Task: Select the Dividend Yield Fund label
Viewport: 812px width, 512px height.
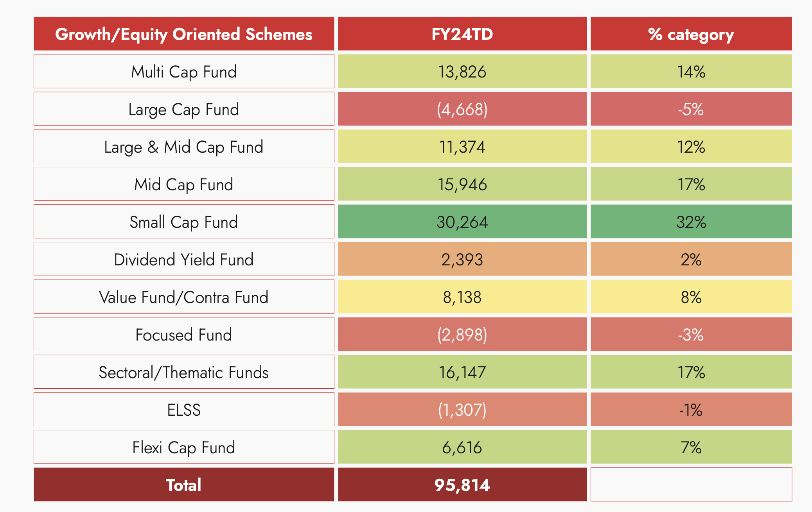Action: [x=184, y=260]
